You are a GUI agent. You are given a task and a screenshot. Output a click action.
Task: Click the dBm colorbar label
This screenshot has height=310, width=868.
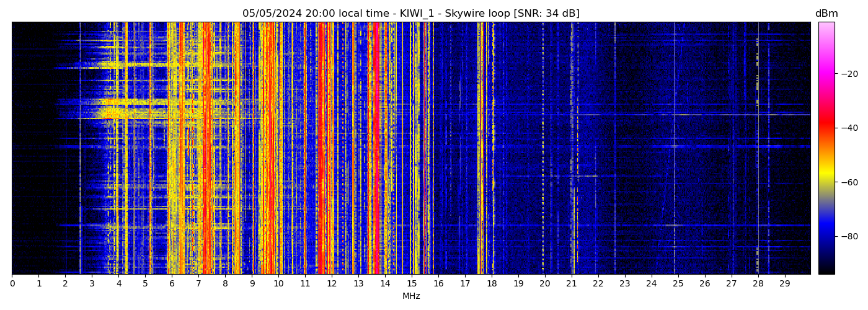tap(826, 14)
